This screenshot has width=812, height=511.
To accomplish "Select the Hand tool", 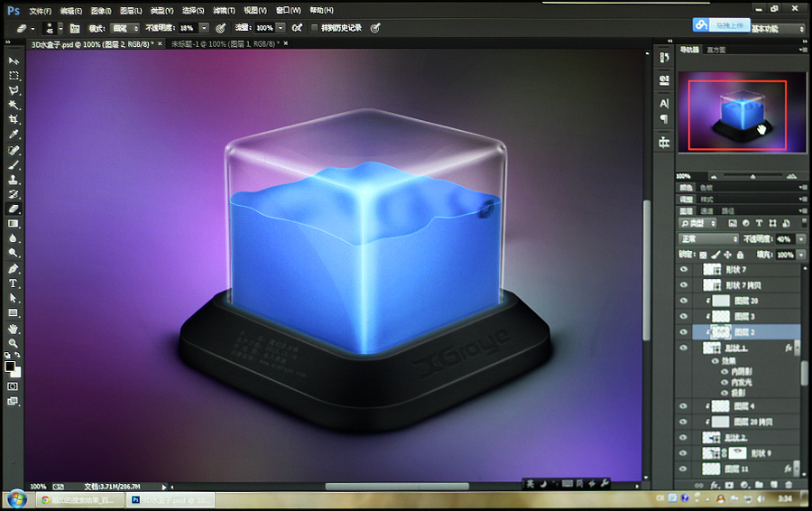I will coord(14,329).
